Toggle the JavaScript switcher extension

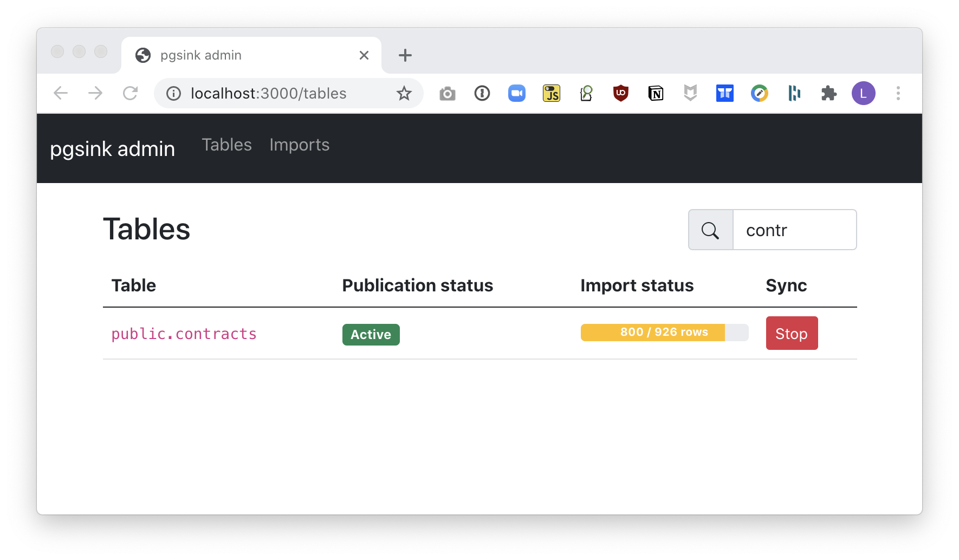coord(551,93)
